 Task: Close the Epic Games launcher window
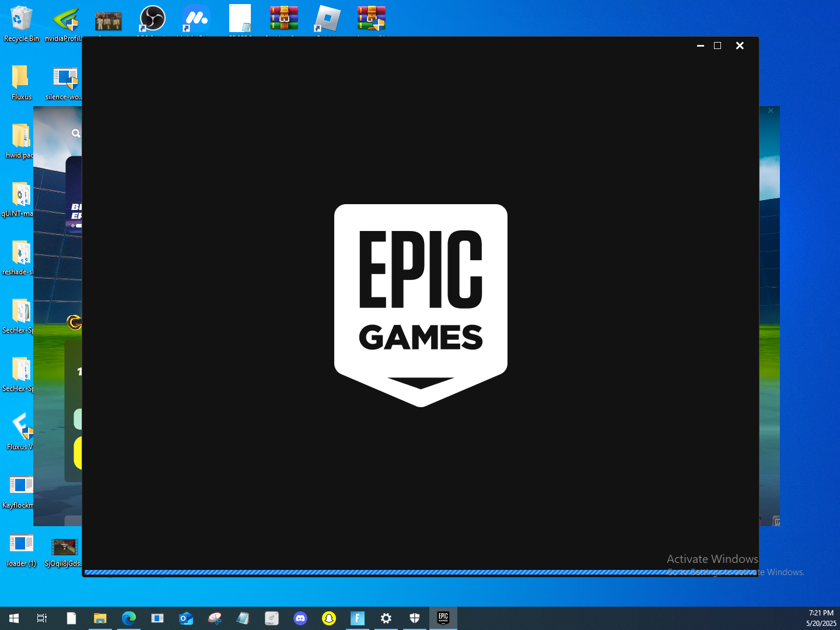tap(740, 45)
